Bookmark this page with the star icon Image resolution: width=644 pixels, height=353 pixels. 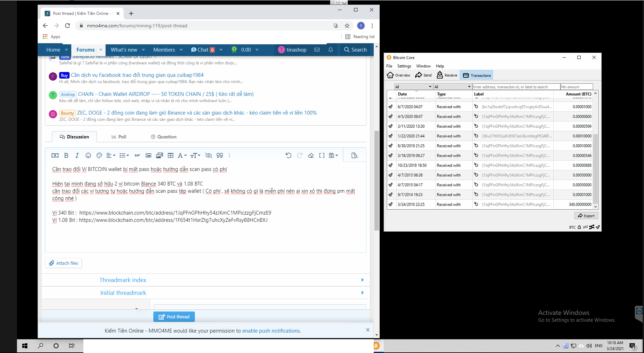(x=347, y=26)
